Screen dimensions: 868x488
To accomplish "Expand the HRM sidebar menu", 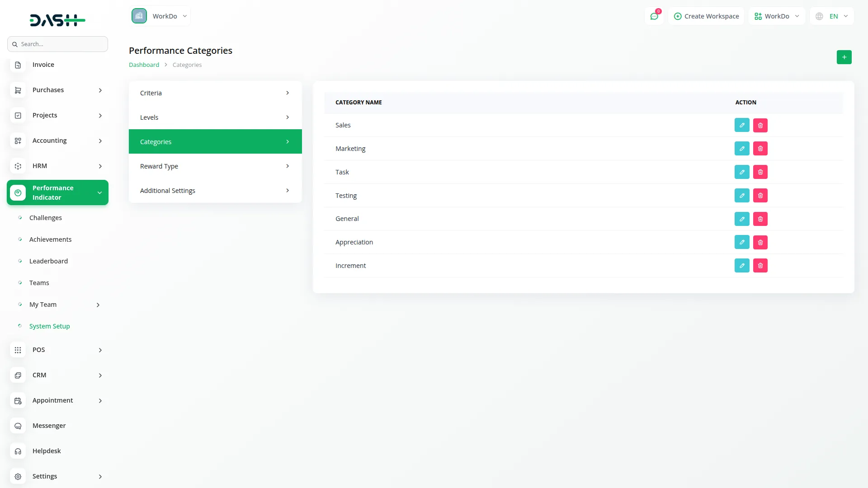I will pyautogui.click(x=57, y=166).
